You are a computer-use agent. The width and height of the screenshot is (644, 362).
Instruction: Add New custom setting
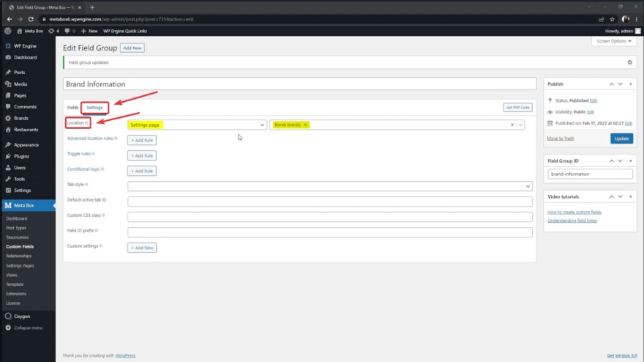coord(142,248)
